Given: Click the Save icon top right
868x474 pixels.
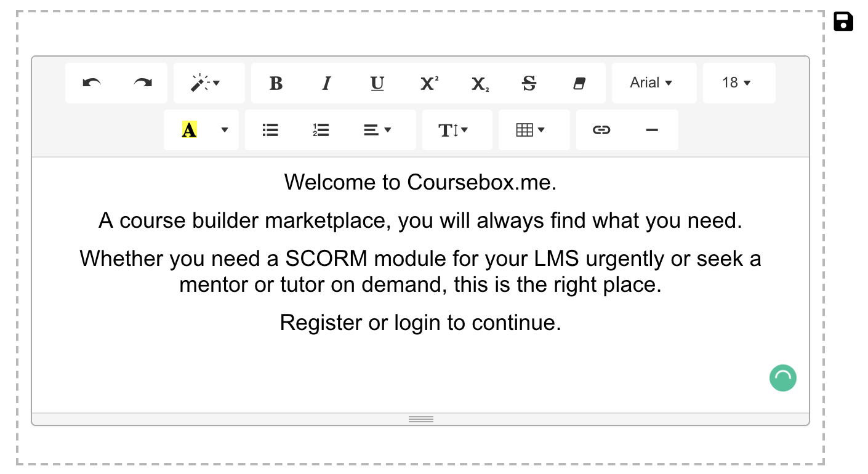Looking at the screenshot, I should tap(843, 22).
